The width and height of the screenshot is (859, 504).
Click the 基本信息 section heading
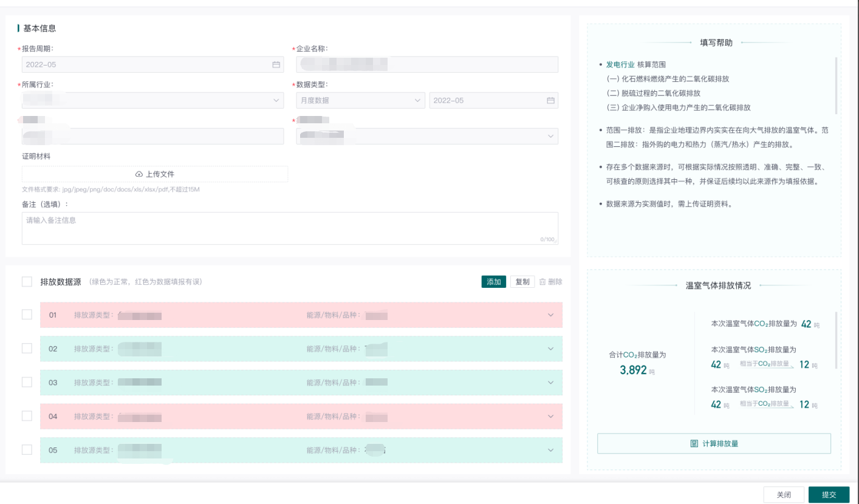pyautogui.click(x=40, y=29)
